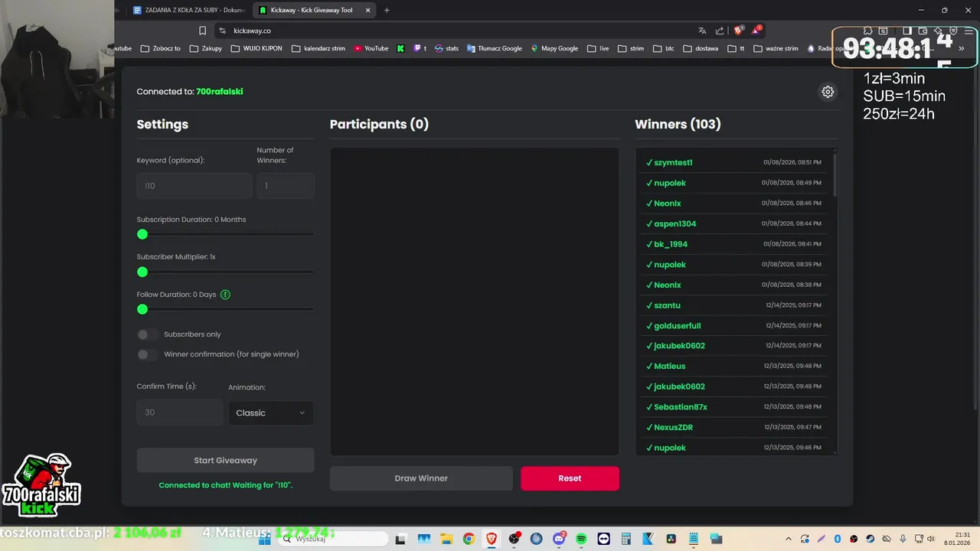This screenshot has height=551, width=980.
Task: Open the Brave Shields lion icon
Action: click(x=738, y=31)
